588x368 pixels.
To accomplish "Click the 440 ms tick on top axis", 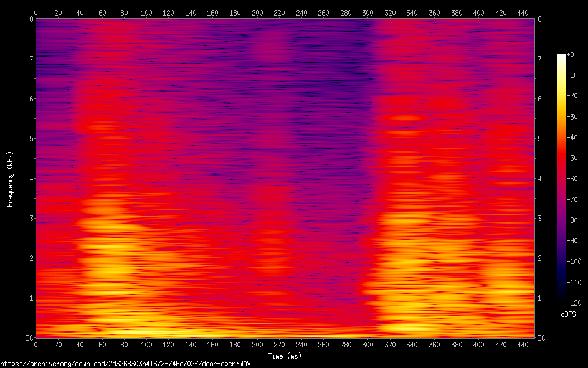I will (523, 12).
